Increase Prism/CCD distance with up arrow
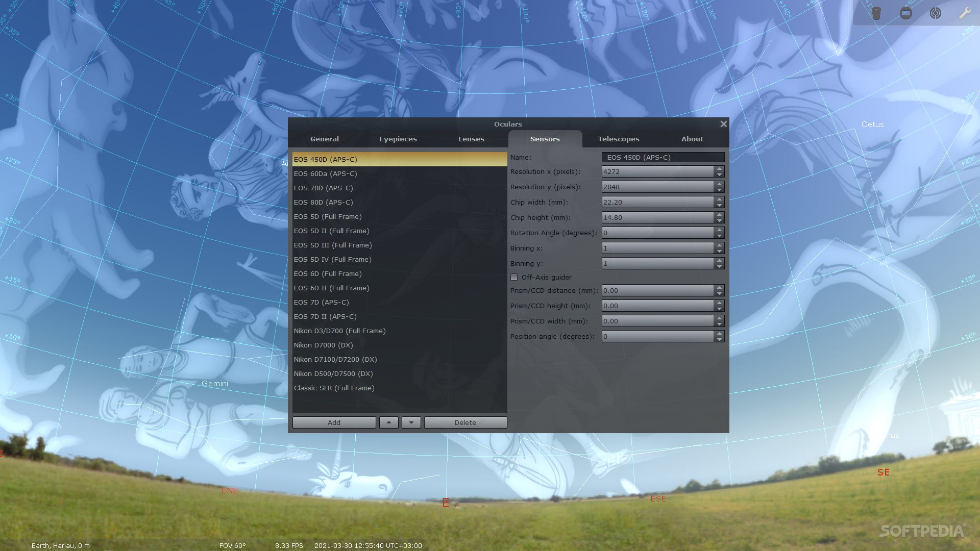Screen dimensions: 980x551 pos(719,288)
